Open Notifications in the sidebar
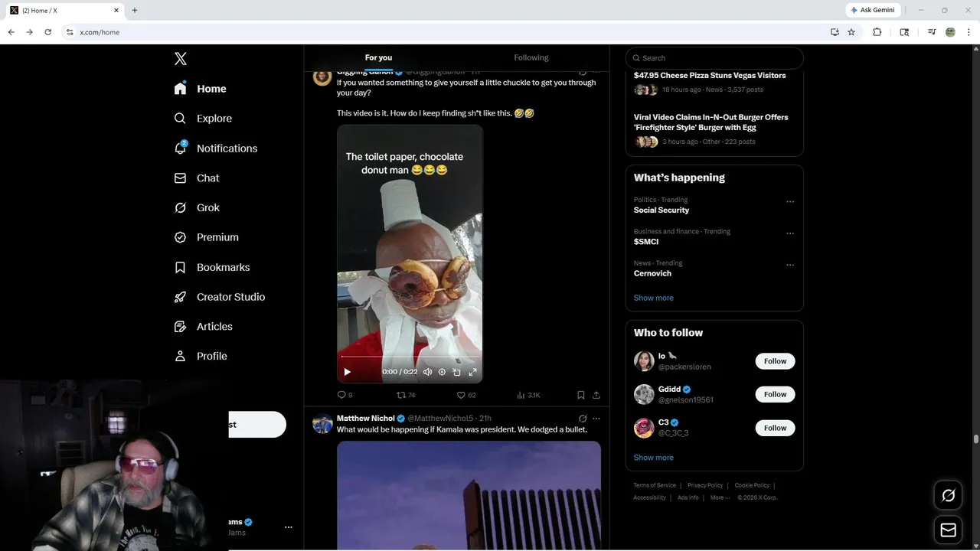The height and width of the screenshot is (551, 980). click(x=216, y=148)
